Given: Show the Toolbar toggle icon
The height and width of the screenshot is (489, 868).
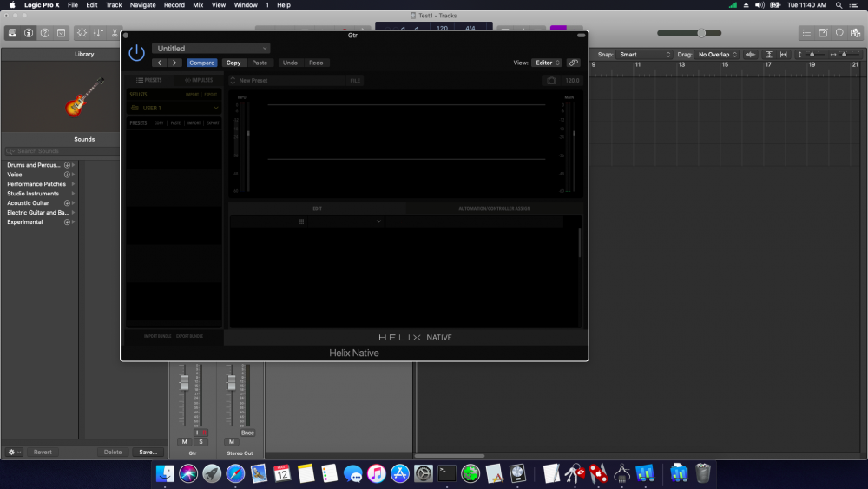Looking at the screenshot, I should [x=62, y=33].
